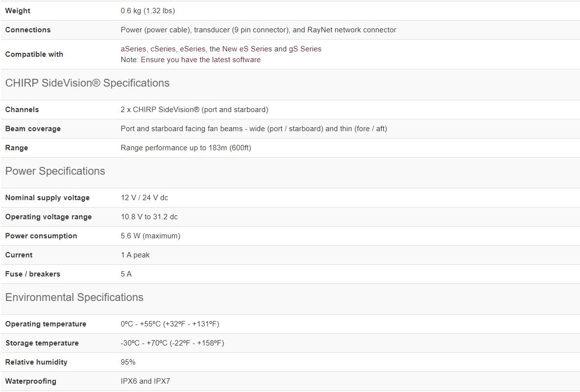The height and width of the screenshot is (392, 580).
Task: Click the Environmental Specifications heading
Action: pos(74,298)
